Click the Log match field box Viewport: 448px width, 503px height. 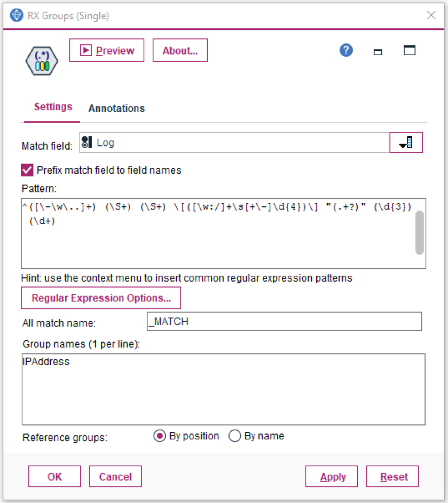pos(234,142)
